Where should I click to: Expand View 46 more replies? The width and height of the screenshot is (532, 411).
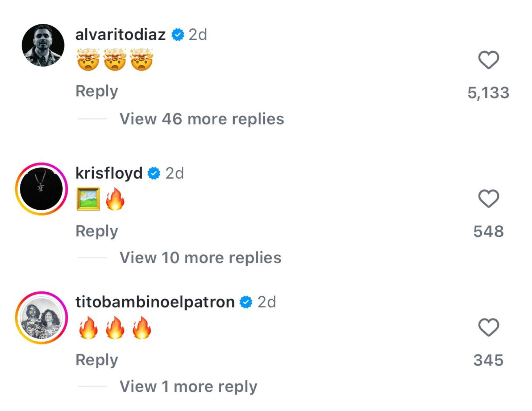click(202, 119)
